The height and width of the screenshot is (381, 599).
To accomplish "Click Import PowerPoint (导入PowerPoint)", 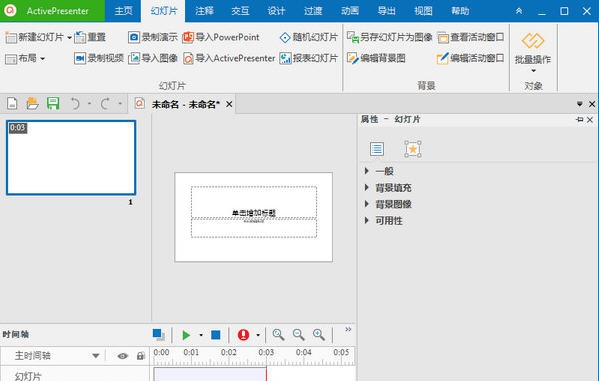I will click(x=221, y=37).
